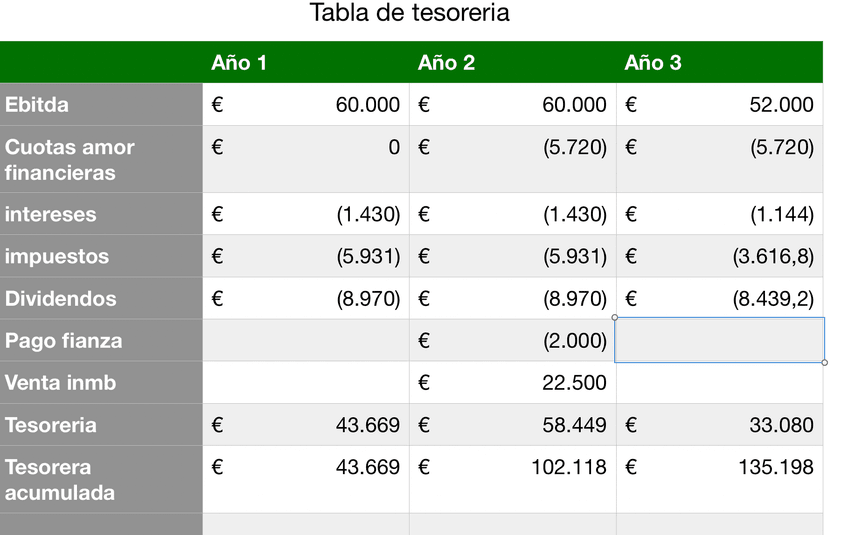Click the Ebitda row label
The image size is (848, 535).
tap(37, 105)
